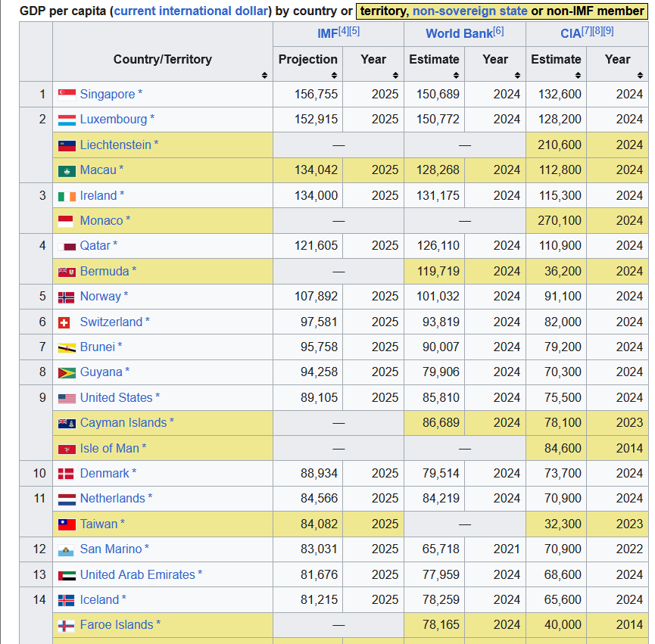Sort by Country/Territory column arrows
Image resolution: width=655 pixels, height=644 pixels.
pyautogui.click(x=264, y=75)
